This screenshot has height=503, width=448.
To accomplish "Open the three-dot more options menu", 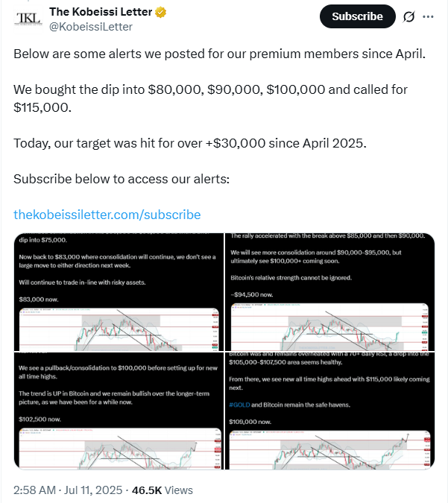I will [428, 16].
